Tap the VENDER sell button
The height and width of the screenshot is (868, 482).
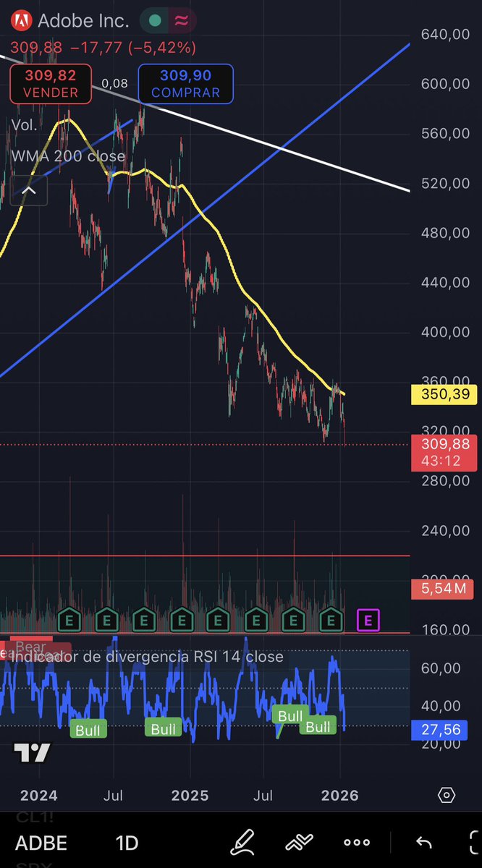coord(51,84)
